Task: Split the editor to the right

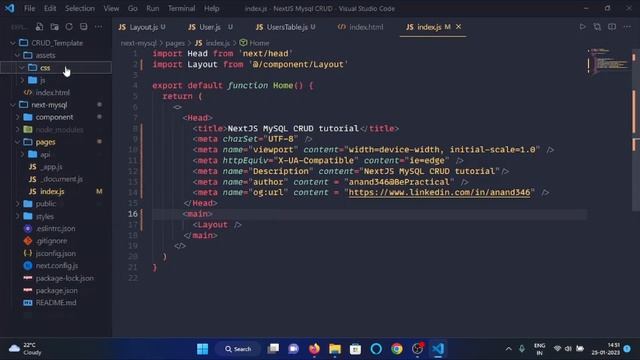Action: 612,27
